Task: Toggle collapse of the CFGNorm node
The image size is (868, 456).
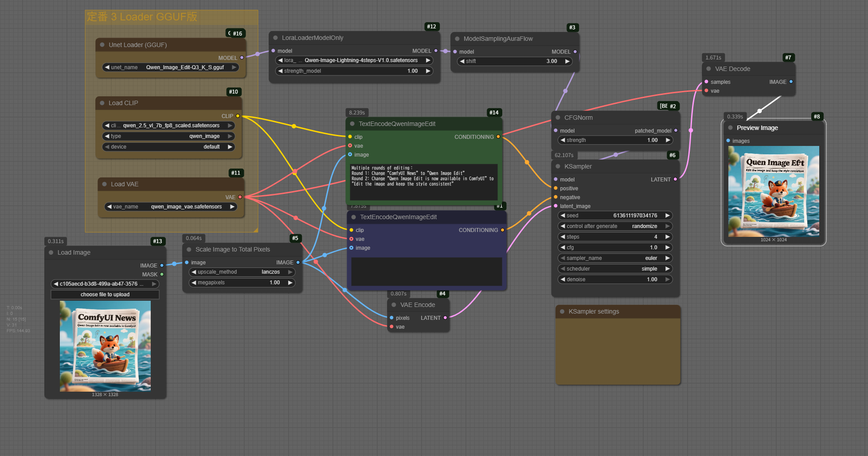Action: (x=558, y=118)
